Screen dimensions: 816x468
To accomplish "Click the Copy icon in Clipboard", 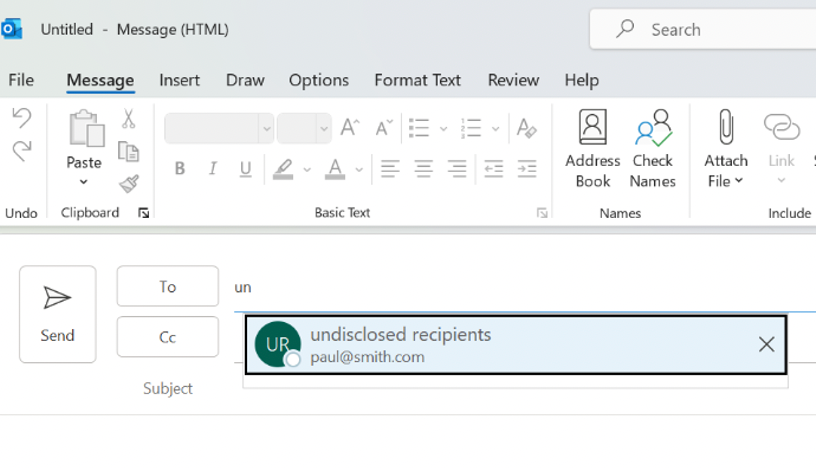I will (128, 151).
